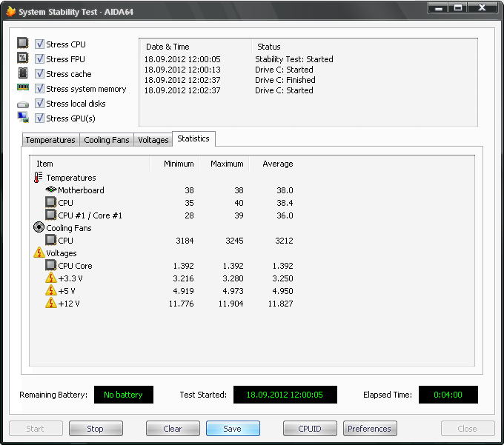
Task: Click the CPU Core voltage label
Action: click(x=75, y=266)
